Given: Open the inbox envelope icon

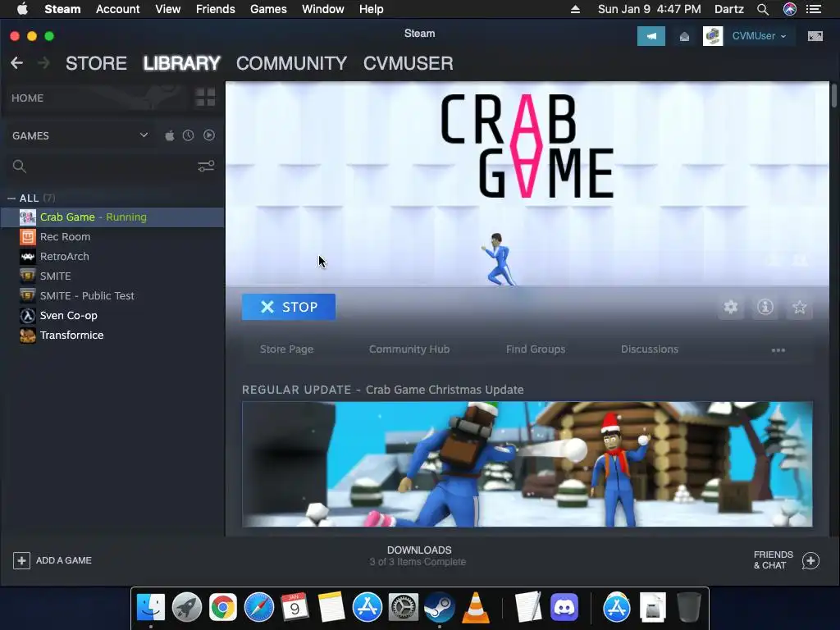Looking at the screenshot, I should click(x=684, y=36).
